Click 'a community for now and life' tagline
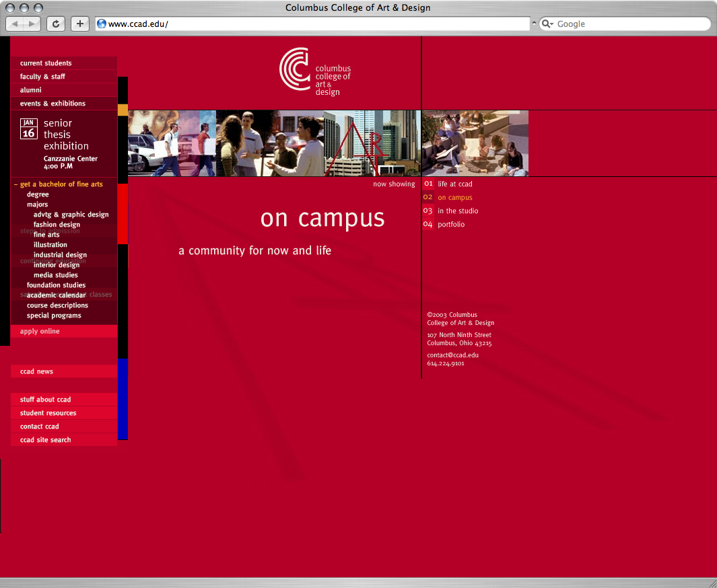Image resolution: width=717 pixels, height=588 pixels. 254,251
